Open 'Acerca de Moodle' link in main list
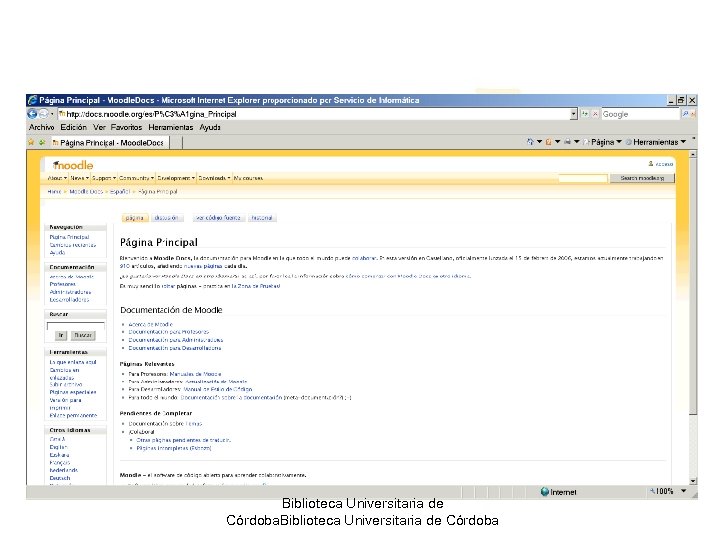The width and height of the screenshot is (720, 540). click(151, 324)
